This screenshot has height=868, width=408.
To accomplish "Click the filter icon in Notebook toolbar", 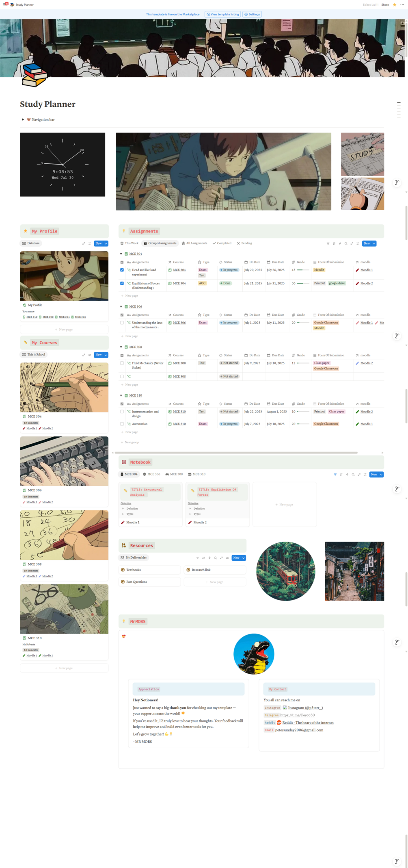I will pos(335,474).
